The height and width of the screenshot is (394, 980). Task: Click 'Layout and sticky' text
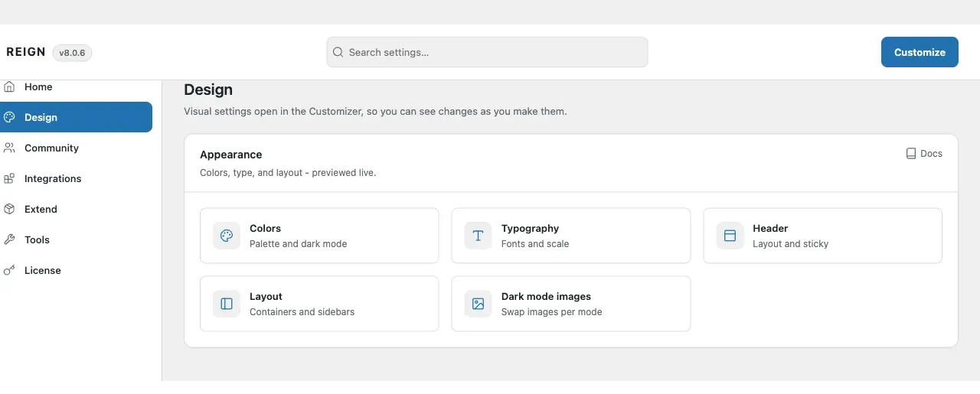click(790, 244)
